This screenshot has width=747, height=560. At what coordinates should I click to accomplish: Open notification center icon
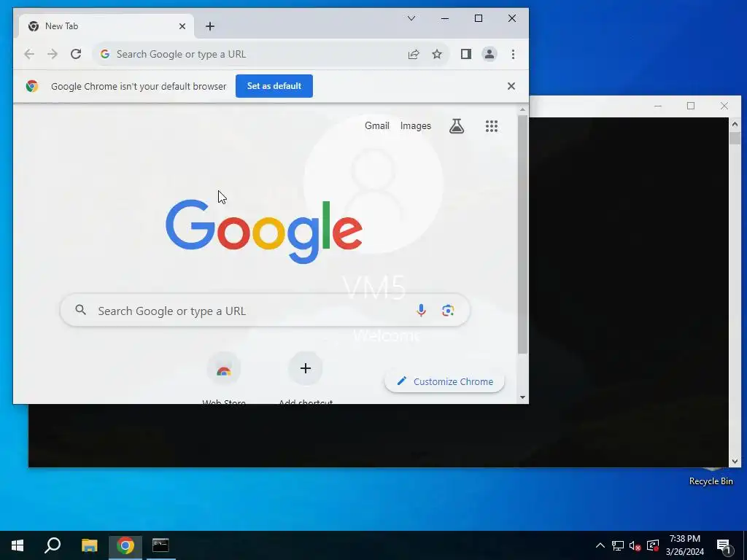click(724, 545)
